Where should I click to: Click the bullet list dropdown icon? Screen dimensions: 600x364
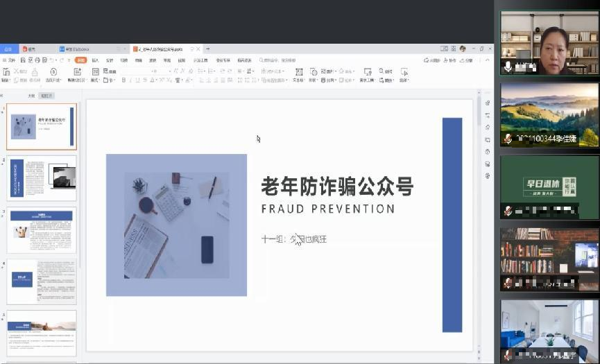click(202, 71)
